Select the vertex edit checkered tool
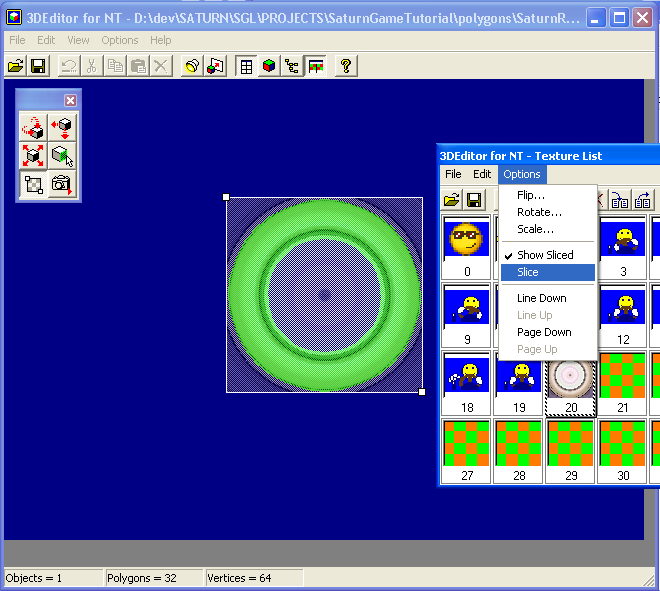The width and height of the screenshot is (660, 591). (33, 184)
